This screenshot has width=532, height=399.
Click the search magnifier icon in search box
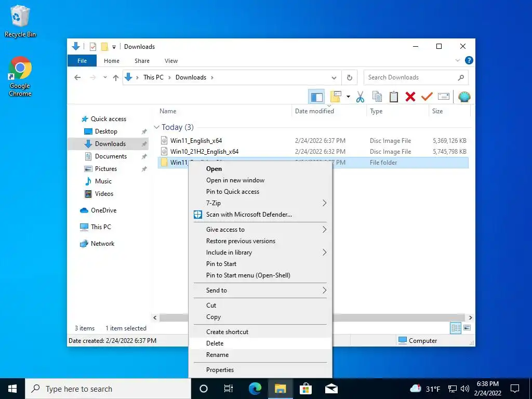461,77
